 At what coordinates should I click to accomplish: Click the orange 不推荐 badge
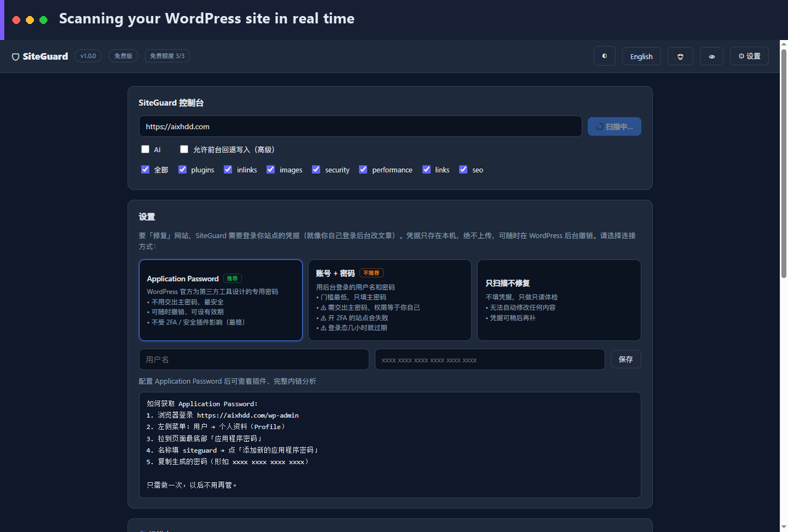(372, 273)
